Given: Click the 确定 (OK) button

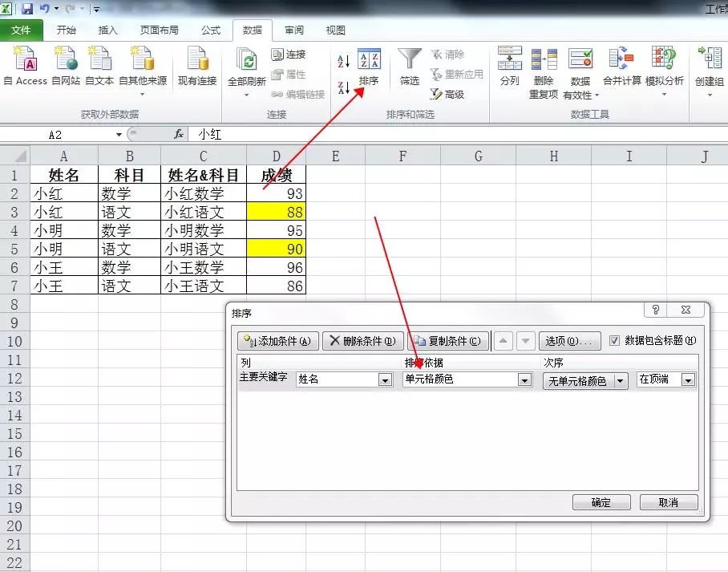Looking at the screenshot, I should 601,502.
